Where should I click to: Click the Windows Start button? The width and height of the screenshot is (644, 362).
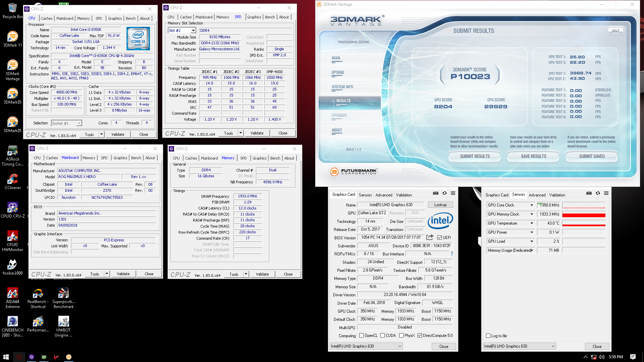pos(6,357)
